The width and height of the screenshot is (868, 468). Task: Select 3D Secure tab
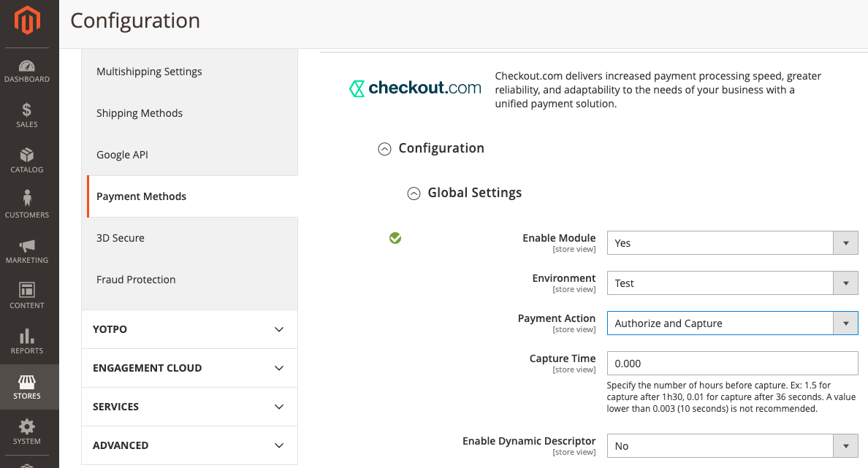[x=189, y=238]
